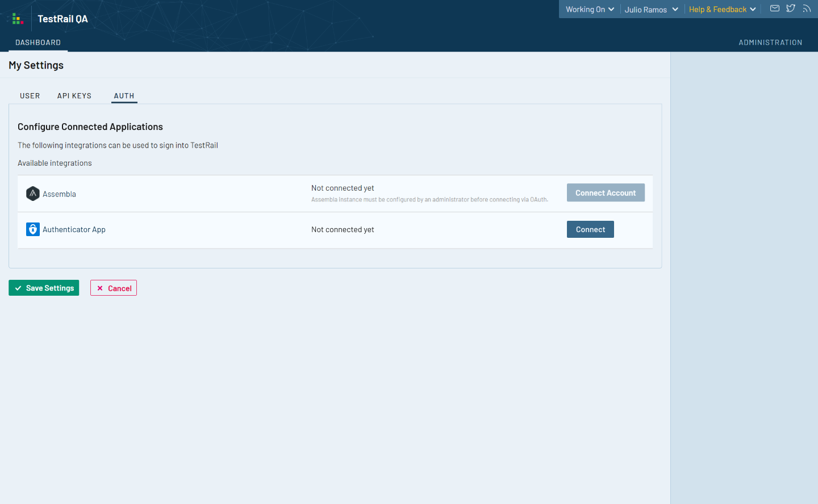Open the ADMINISTRATION section
Viewport: 818px width, 504px height.
(770, 43)
